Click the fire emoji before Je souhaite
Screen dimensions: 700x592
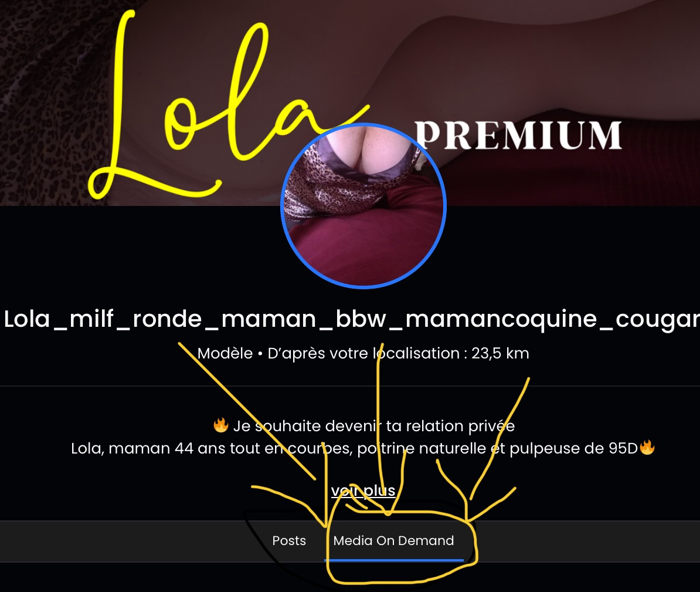(x=221, y=425)
